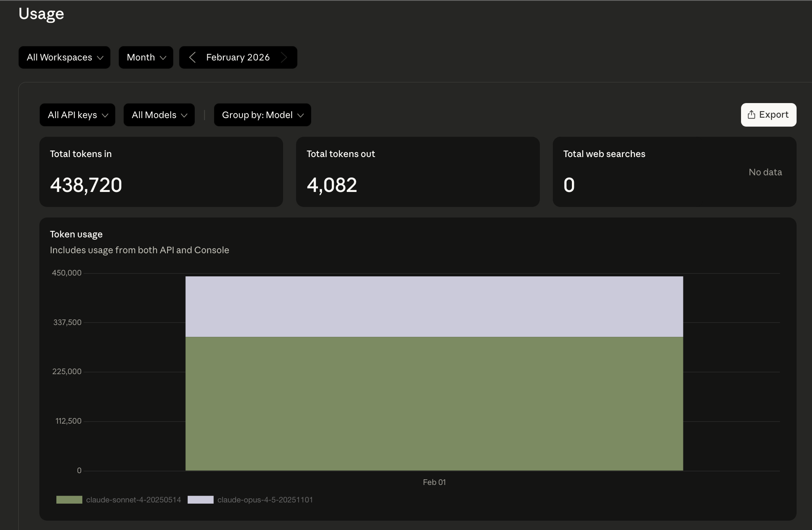Viewport: 812px width, 530px height.
Task: Click the chevron on All Models filter
Action: 185,115
